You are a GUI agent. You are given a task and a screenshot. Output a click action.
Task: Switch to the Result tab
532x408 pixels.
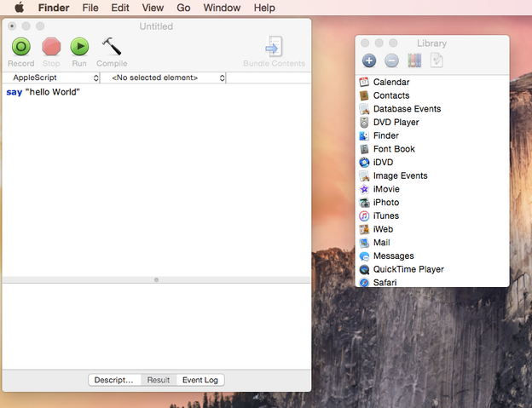point(159,380)
